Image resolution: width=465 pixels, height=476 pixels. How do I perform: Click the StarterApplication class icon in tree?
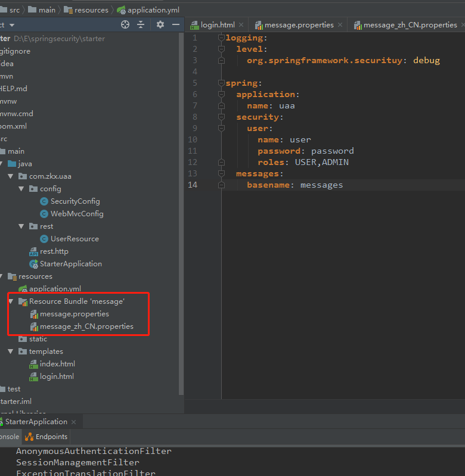pyautogui.click(x=34, y=264)
